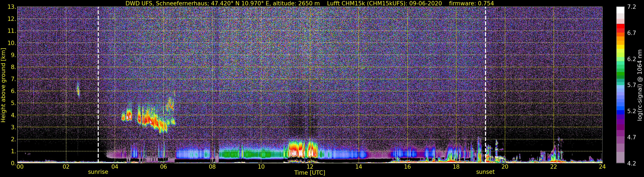This screenshot has height=177, width=644.
Task: Click the '04' time tick label
Action: tap(115, 167)
